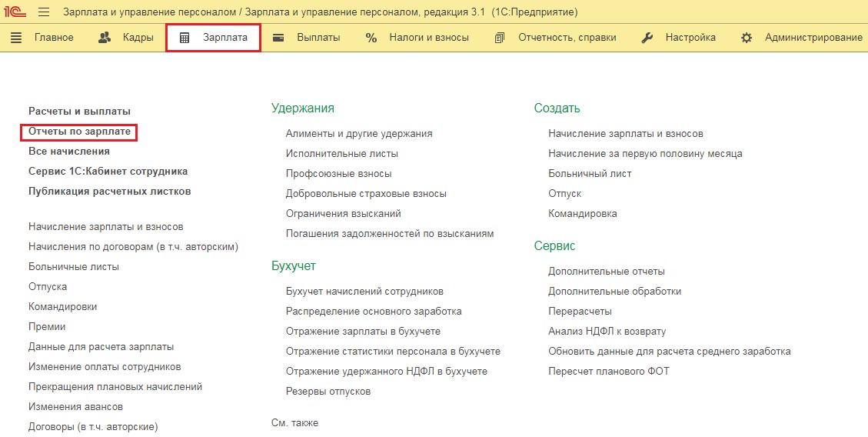The height and width of the screenshot is (437, 868).
Task: Open the Настройка section
Action: click(690, 38)
